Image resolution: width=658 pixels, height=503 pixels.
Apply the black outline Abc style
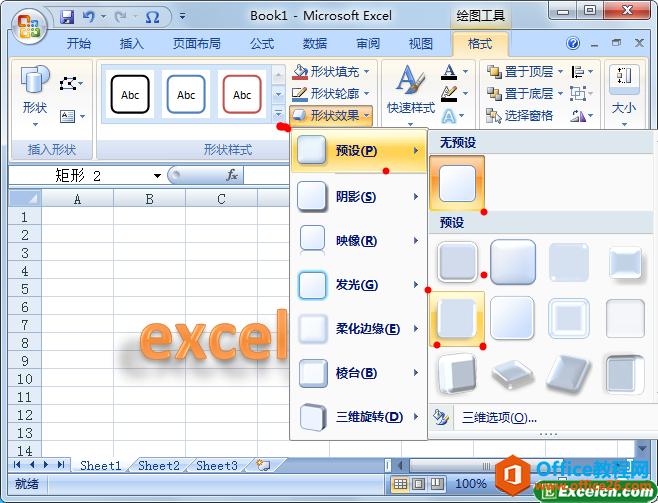tap(130, 94)
